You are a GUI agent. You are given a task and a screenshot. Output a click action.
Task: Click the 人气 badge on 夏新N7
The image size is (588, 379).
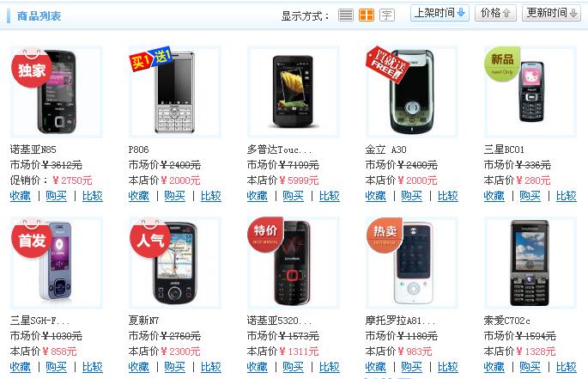tap(150, 239)
